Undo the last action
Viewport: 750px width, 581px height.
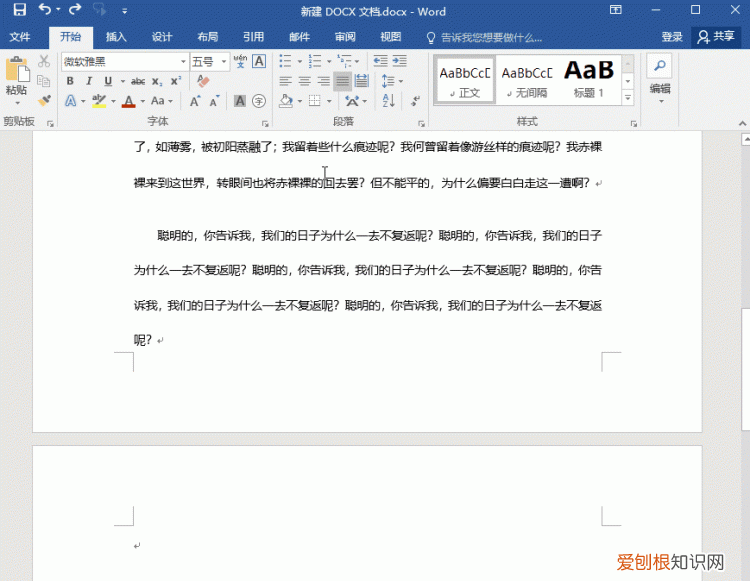point(45,10)
